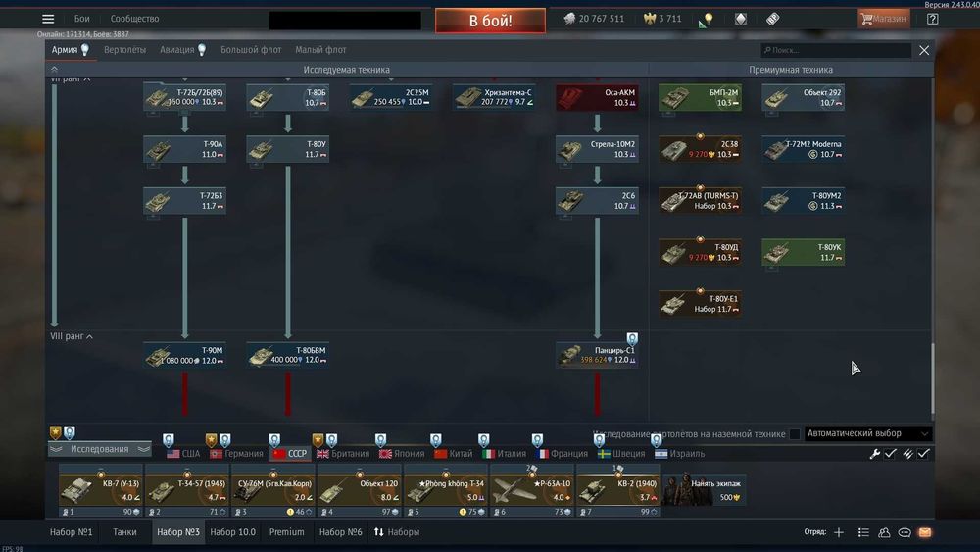
Task: Switch to preset Танки
Action: 124,532
